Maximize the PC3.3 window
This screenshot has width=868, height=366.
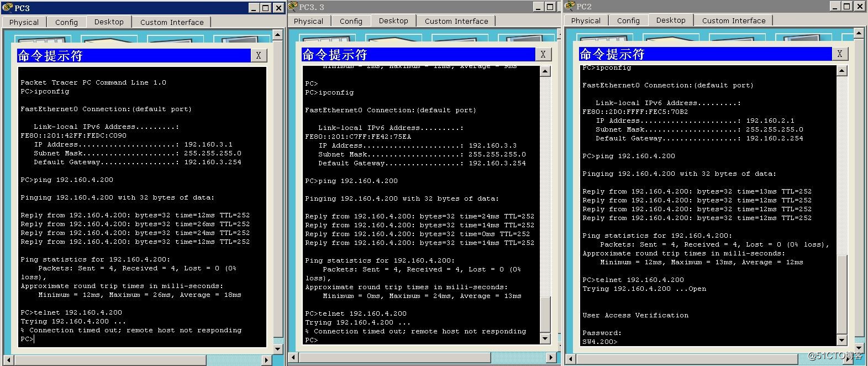[550, 7]
